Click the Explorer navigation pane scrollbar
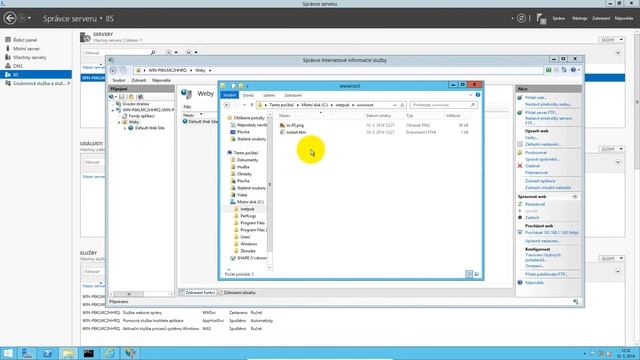Image resolution: width=640 pixels, height=360 pixels. (x=269, y=184)
